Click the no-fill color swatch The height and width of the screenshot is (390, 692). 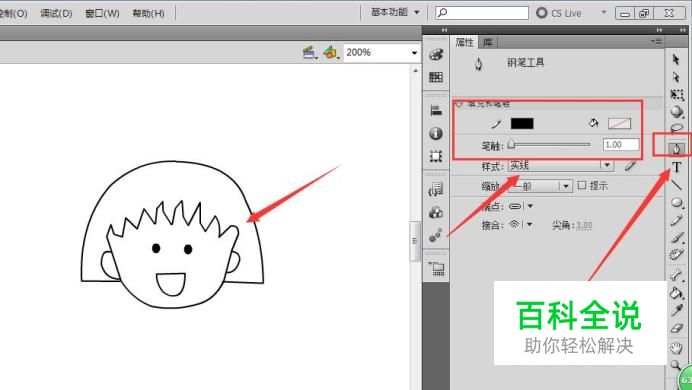(619, 124)
